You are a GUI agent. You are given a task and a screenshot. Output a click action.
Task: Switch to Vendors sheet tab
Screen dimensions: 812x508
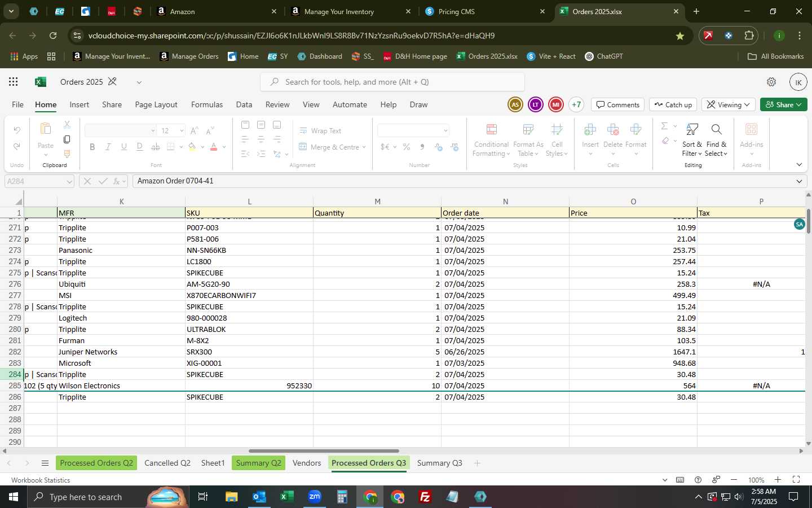pos(307,463)
